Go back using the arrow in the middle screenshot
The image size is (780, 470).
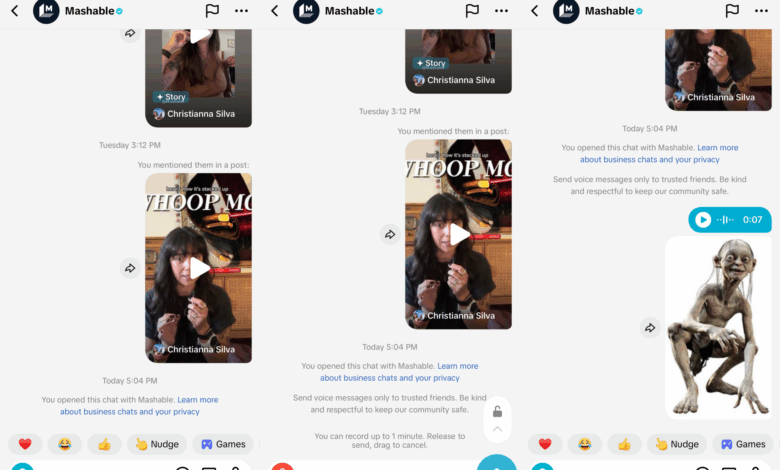[x=275, y=10]
